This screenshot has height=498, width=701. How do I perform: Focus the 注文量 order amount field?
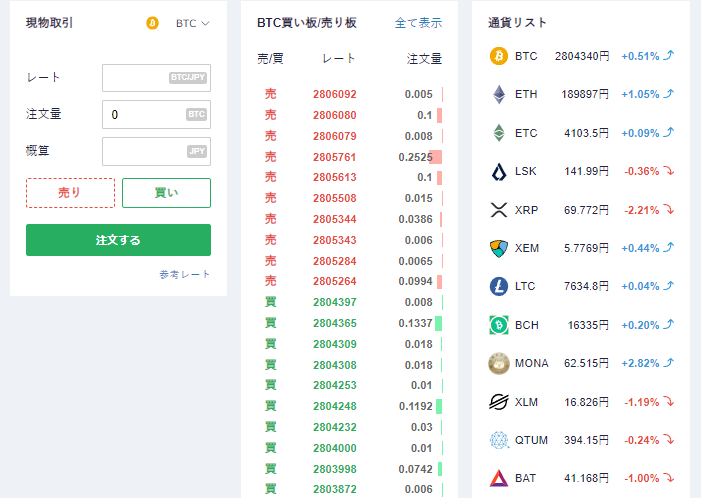pyautogui.click(x=156, y=115)
